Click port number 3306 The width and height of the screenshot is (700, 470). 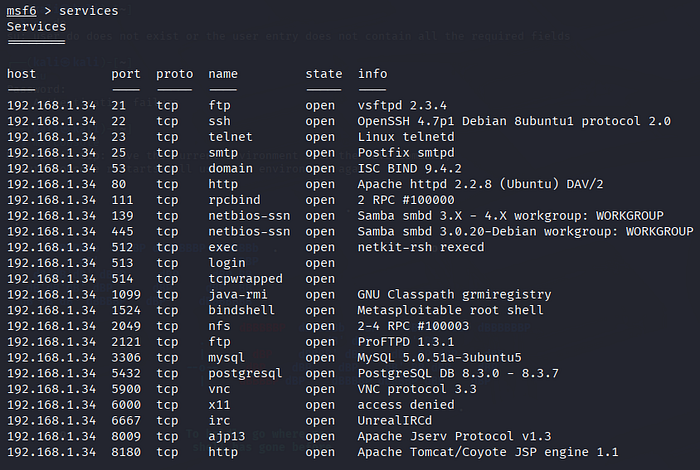(x=126, y=358)
